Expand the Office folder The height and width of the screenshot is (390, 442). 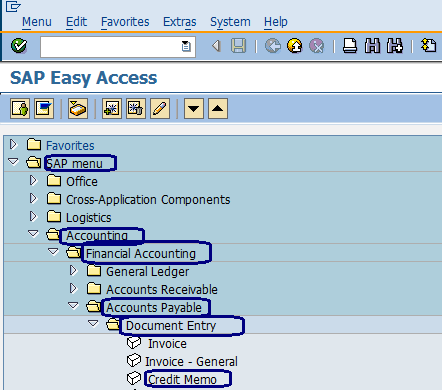click(x=33, y=180)
